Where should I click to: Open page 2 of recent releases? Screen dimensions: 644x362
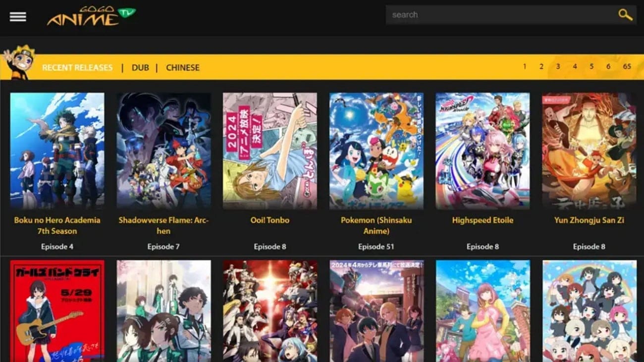(x=541, y=66)
